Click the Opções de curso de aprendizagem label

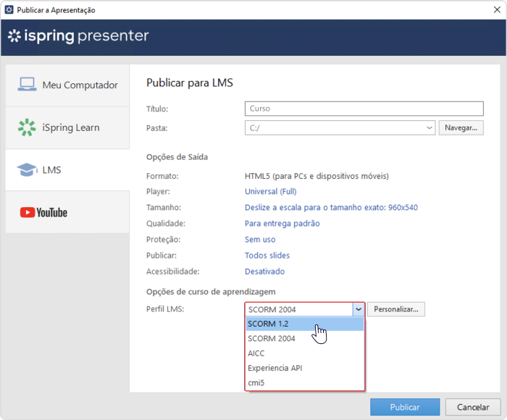(211, 292)
